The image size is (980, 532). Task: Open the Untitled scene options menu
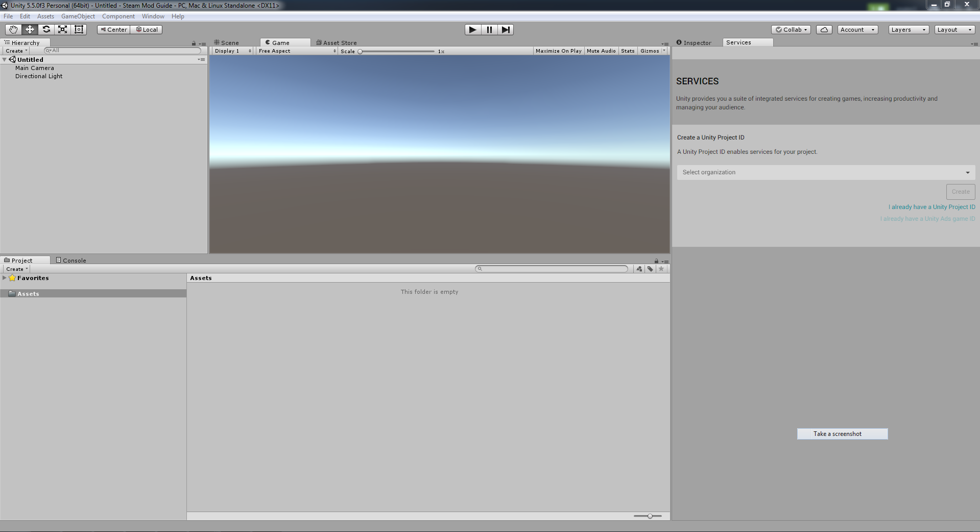[202, 60]
